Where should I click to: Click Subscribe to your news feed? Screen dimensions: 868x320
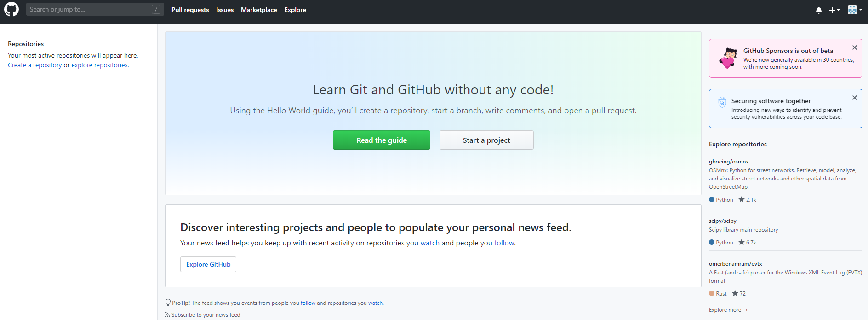click(x=206, y=315)
